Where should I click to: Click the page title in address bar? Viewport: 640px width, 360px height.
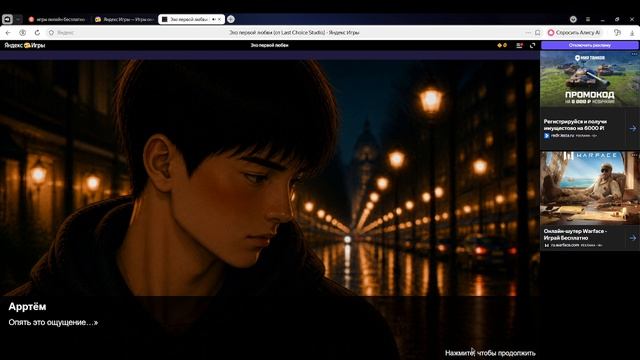[294, 33]
